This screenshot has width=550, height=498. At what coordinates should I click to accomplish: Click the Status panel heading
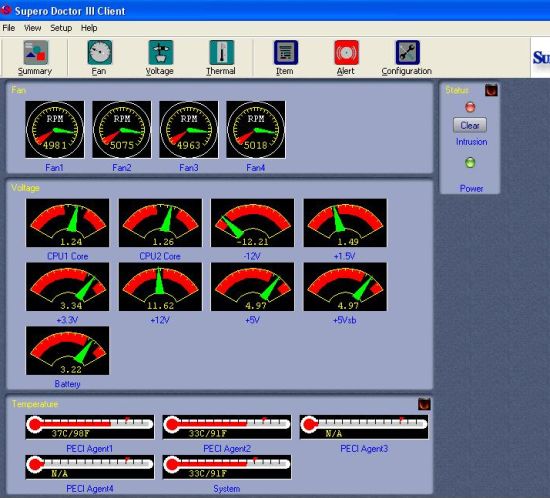point(457,90)
